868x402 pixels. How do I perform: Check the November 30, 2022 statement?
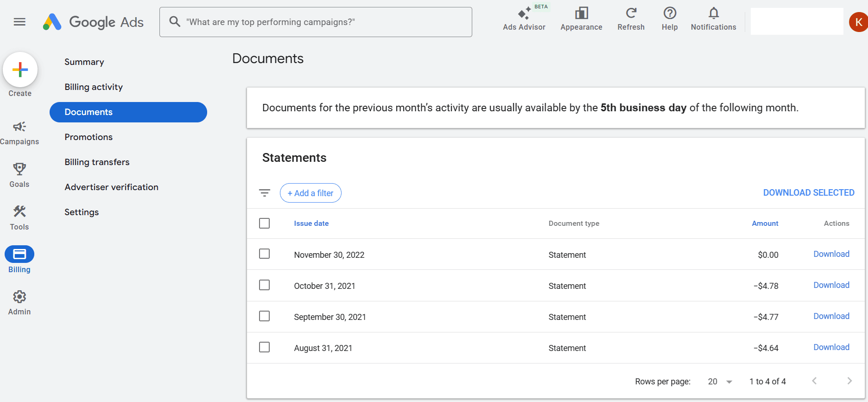(x=265, y=254)
